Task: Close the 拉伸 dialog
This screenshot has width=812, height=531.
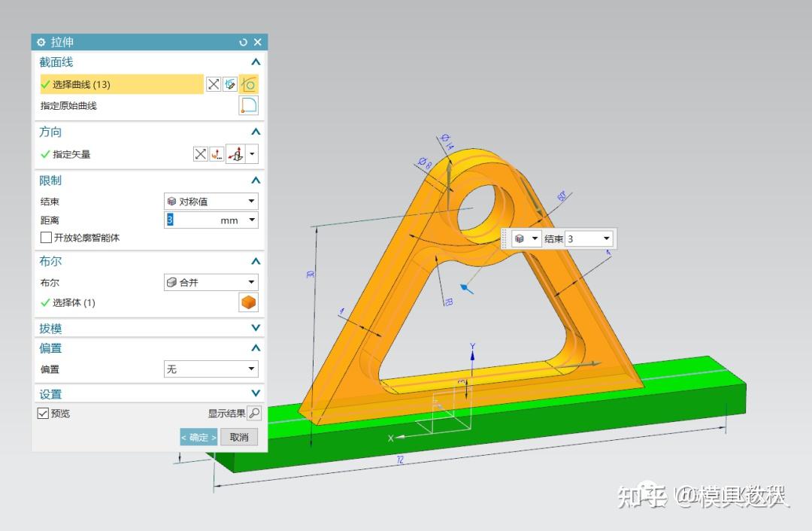Action: click(x=257, y=42)
